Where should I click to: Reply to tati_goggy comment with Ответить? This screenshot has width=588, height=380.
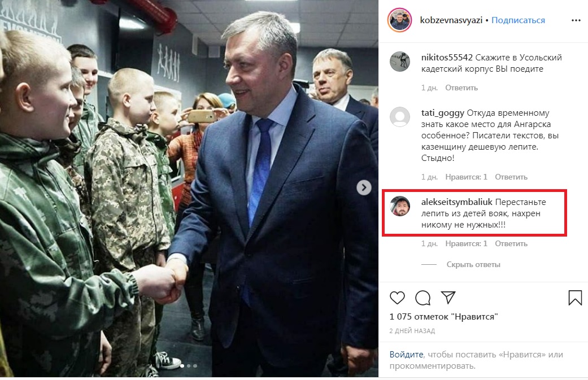[x=511, y=177]
